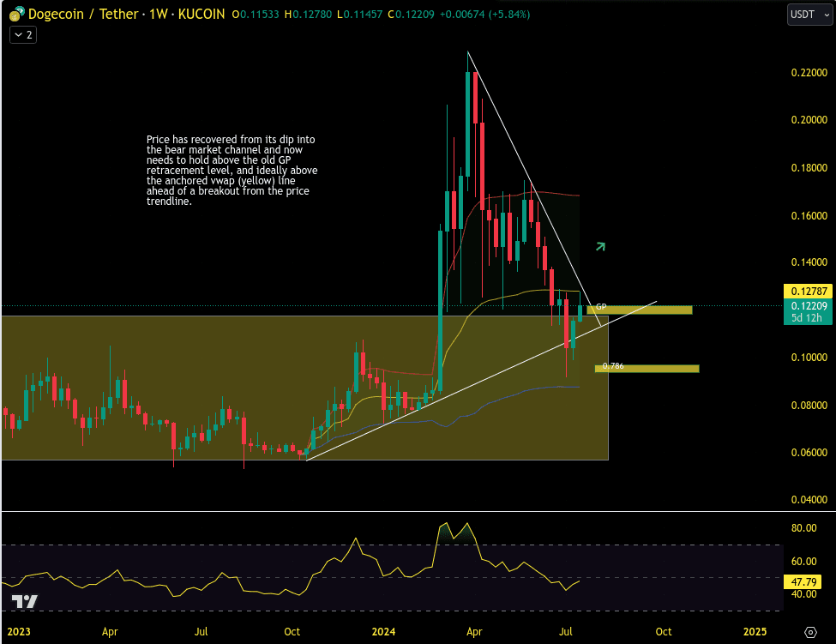Click 0.08000 on the price scale

[x=809, y=405]
